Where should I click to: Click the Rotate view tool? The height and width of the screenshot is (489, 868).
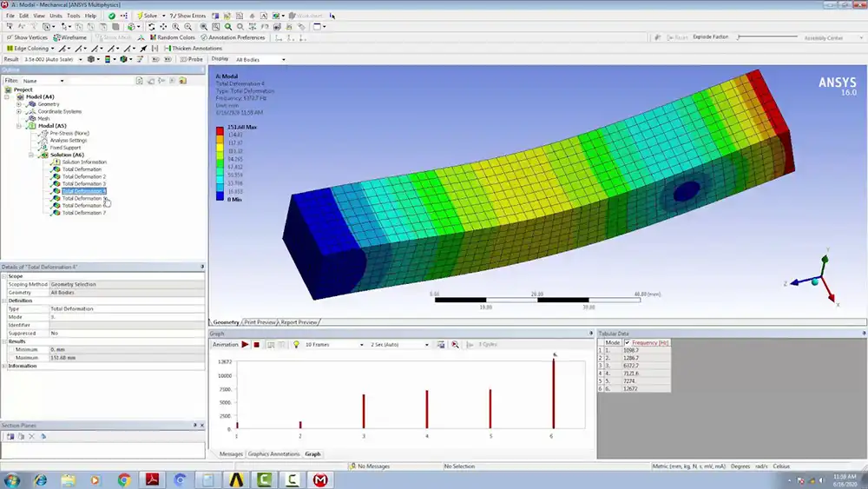click(x=151, y=27)
